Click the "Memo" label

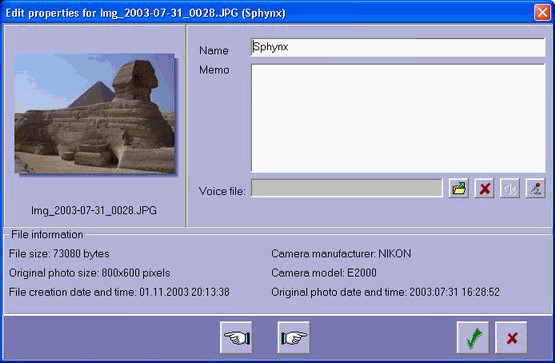point(214,70)
